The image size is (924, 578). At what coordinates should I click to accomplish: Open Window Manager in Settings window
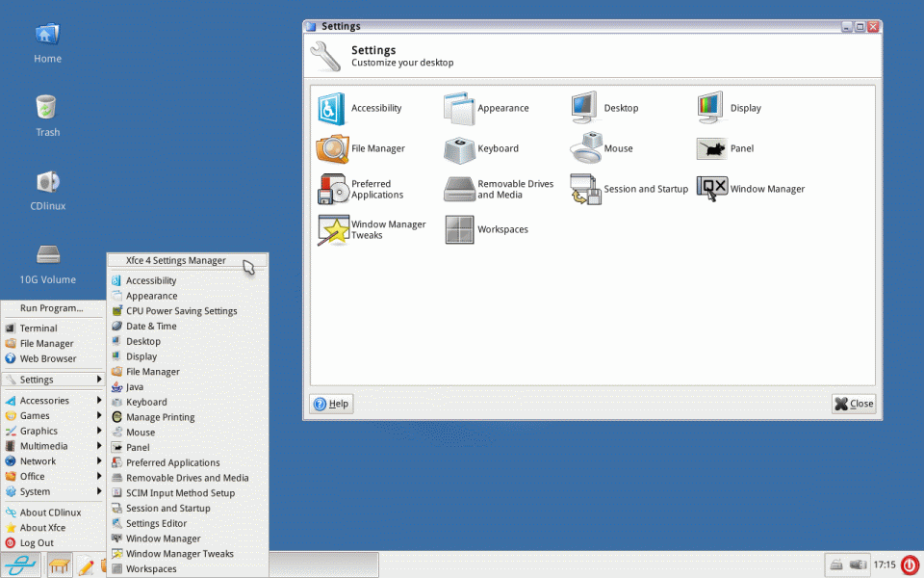tap(750, 190)
